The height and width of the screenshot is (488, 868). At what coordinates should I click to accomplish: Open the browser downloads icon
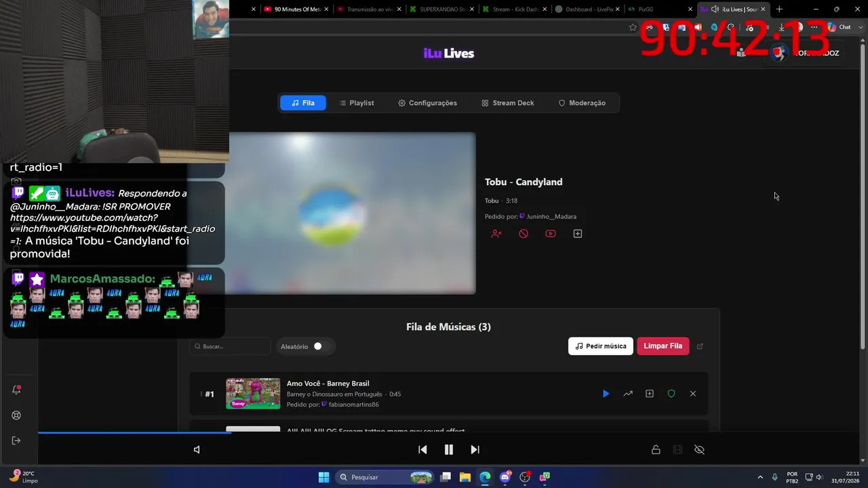(782, 27)
